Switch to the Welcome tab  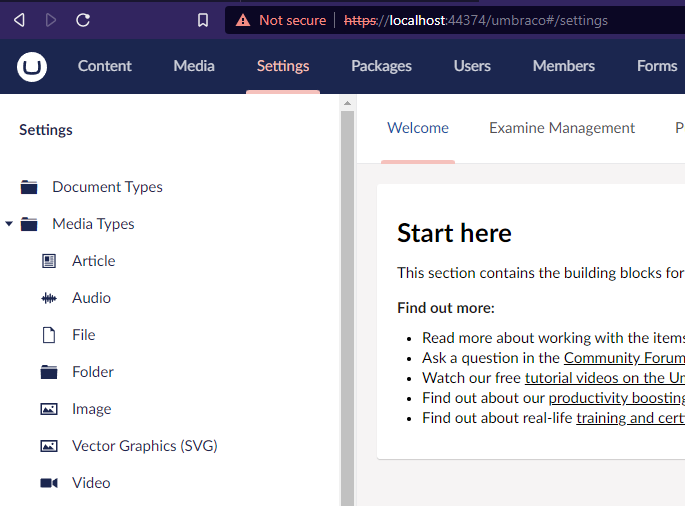pos(418,128)
